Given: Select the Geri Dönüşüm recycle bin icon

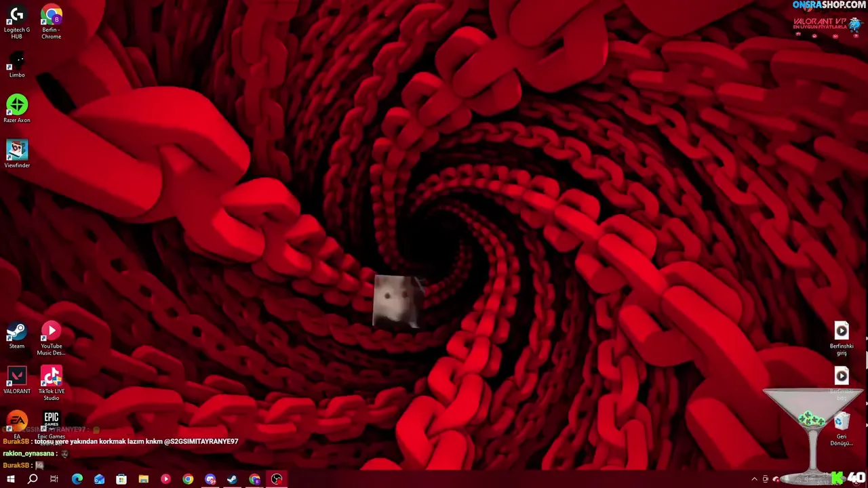Looking at the screenshot, I should pyautogui.click(x=842, y=429).
